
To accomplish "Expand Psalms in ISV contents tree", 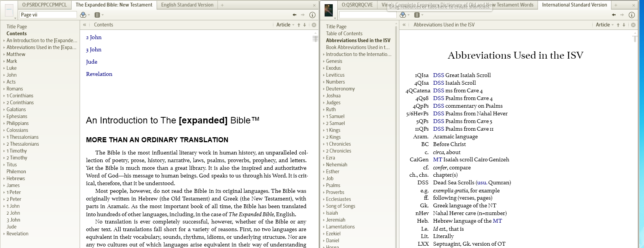I will [324, 186].
